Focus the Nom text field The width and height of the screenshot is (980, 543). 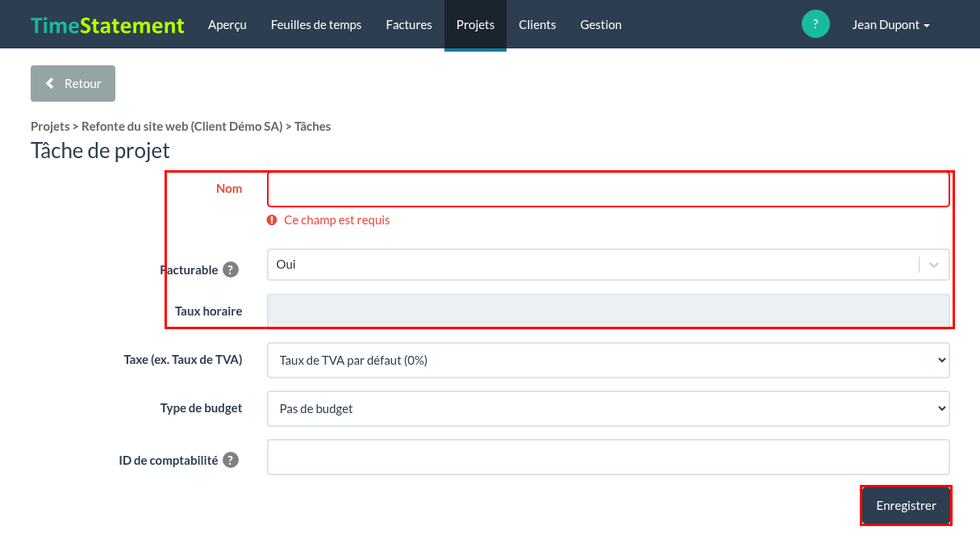pyautogui.click(x=608, y=189)
